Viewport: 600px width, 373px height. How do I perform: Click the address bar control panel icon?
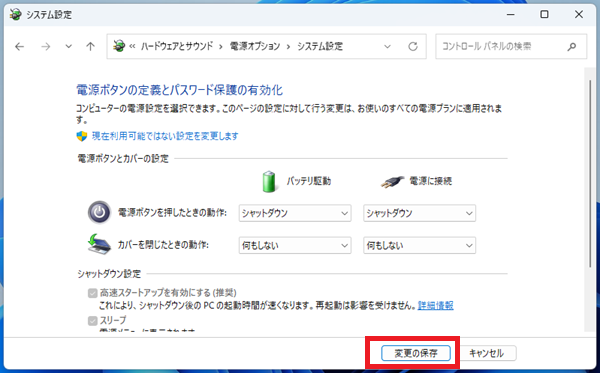point(119,46)
